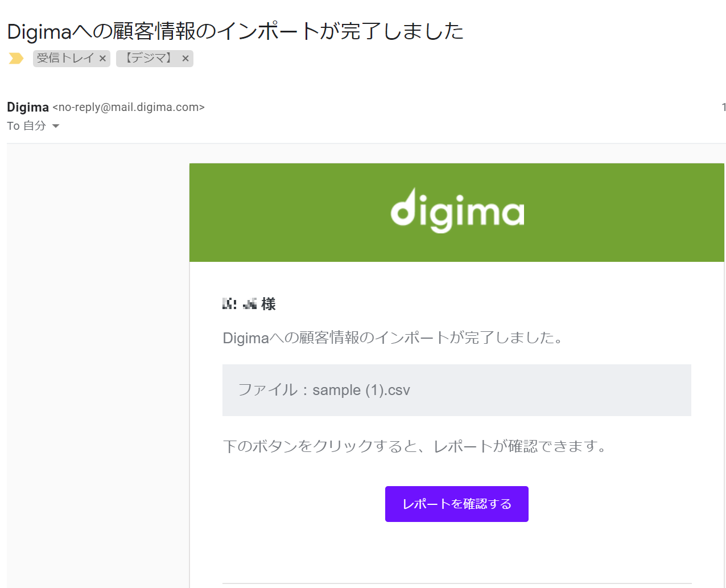Click the インポートが完了しました body sentence

(x=393, y=338)
